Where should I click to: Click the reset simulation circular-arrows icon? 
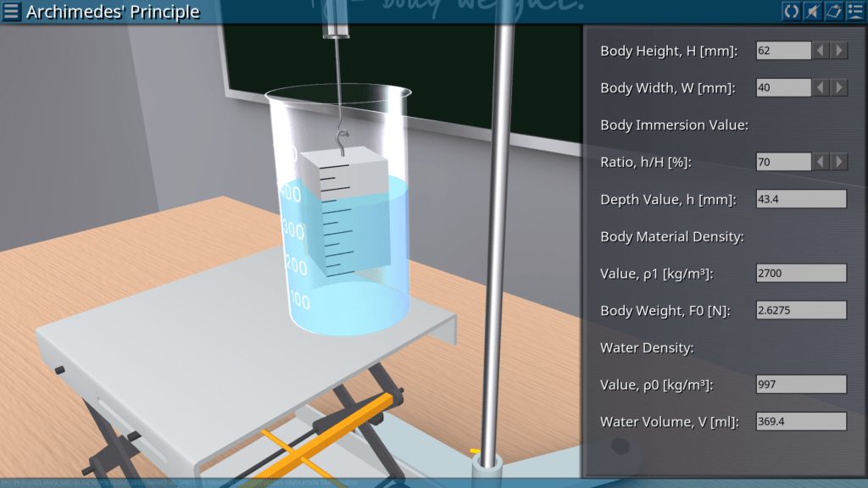tap(791, 11)
